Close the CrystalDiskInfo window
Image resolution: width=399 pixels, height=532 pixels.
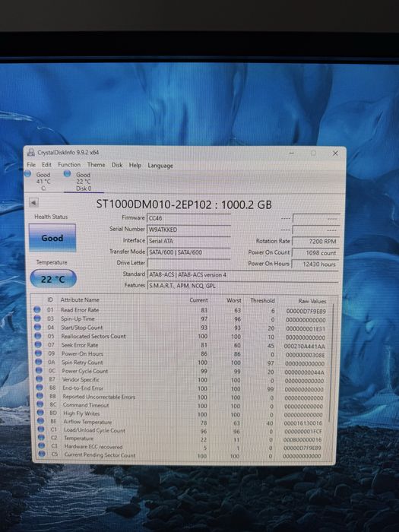(335, 154)
